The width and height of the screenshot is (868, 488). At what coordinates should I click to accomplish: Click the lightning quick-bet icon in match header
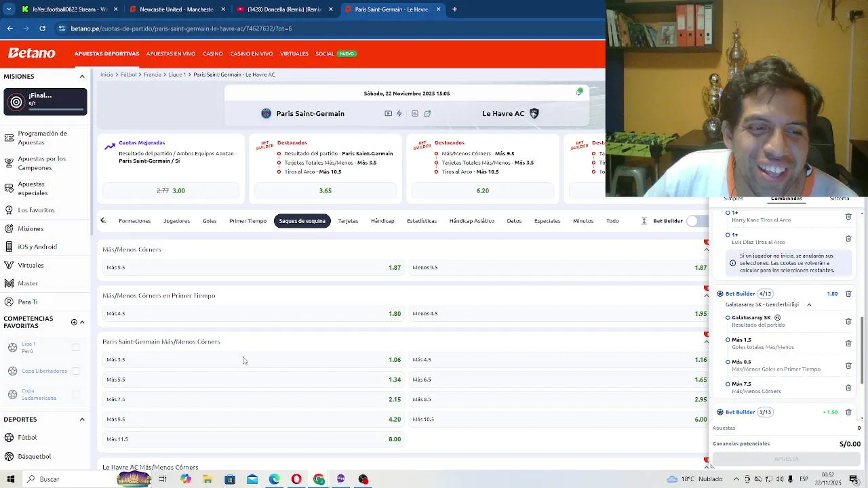(x=399, y=114)
